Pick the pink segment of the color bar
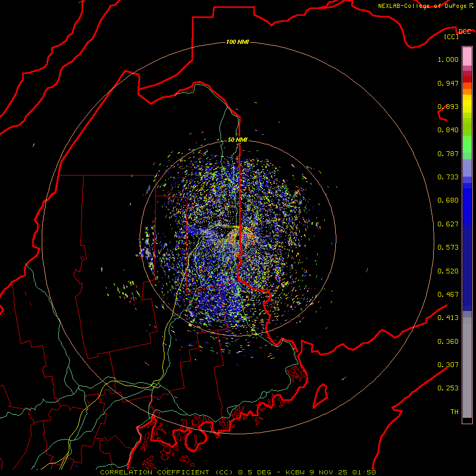This screenshot has width=476, height=476. [467, 57]
